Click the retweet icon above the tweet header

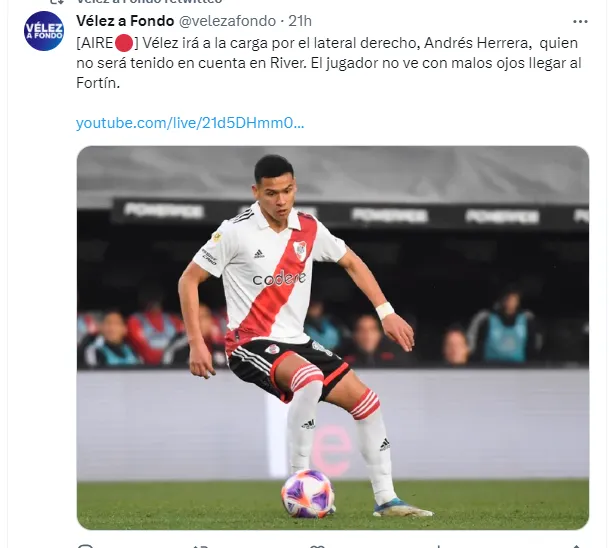58,2
